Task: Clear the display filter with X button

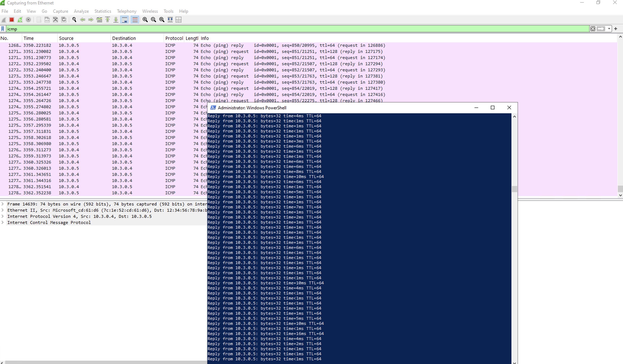Action: (x=593, y=29)
